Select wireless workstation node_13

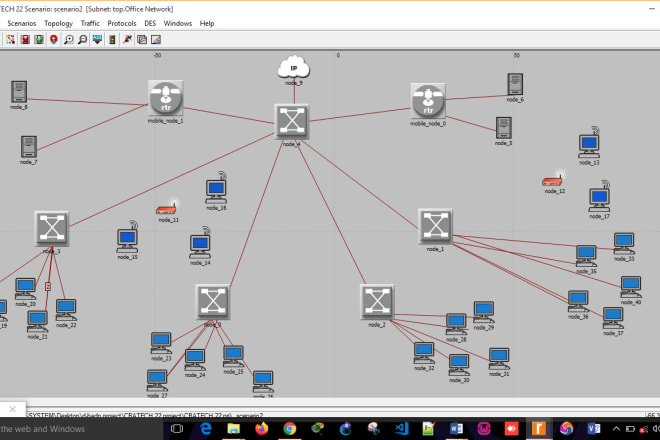pyautogui.click(x=589, y=143)
